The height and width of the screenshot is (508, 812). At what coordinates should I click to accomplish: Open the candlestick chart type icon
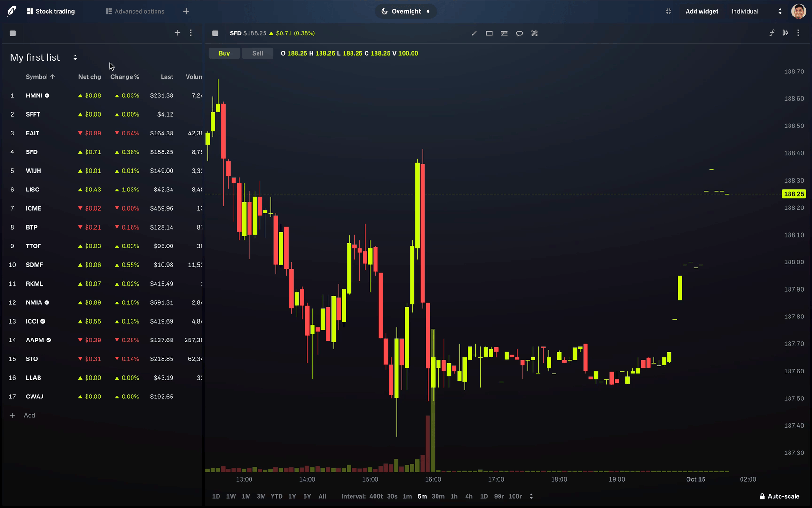tap(785, 33)
